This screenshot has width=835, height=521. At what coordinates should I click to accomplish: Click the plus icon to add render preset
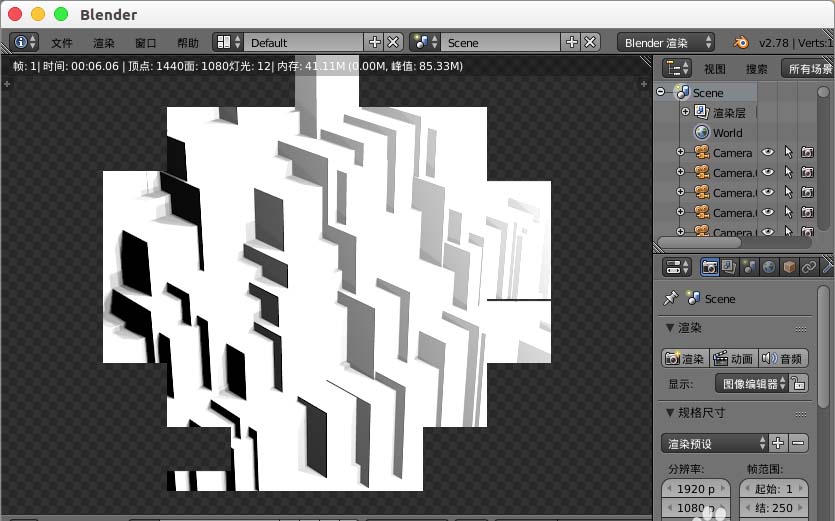pos(778,443)
